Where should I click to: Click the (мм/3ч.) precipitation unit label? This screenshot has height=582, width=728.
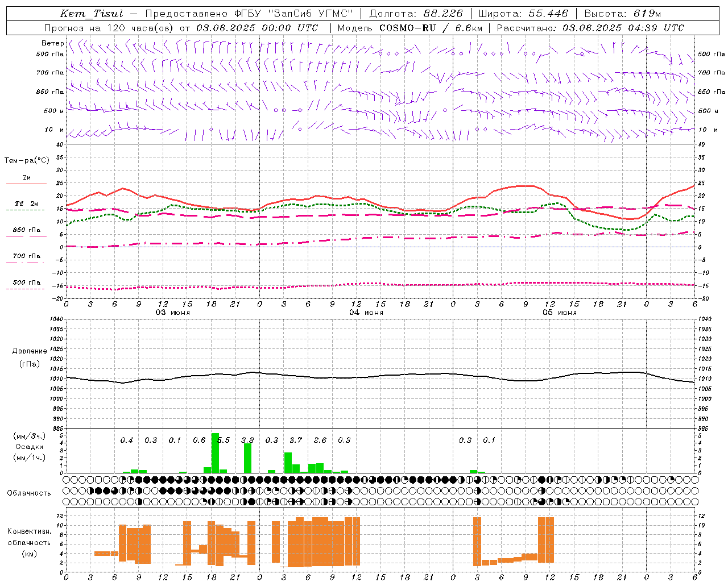click(x=29, y=436)
